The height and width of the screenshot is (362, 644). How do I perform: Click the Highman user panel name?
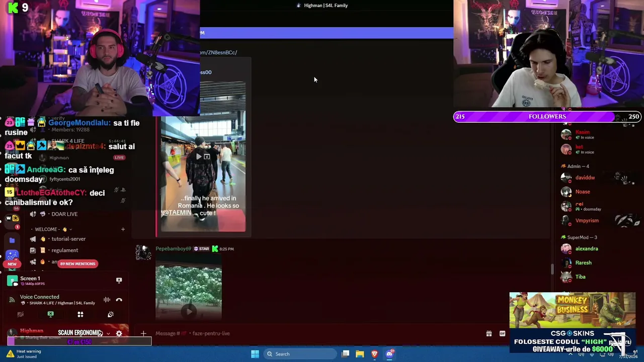click(x=32, y=331)
